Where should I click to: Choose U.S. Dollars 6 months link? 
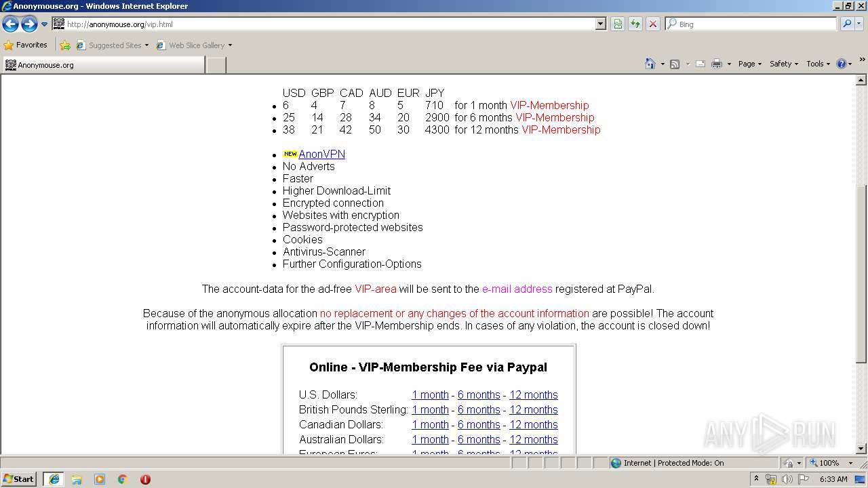pos(479,394)
